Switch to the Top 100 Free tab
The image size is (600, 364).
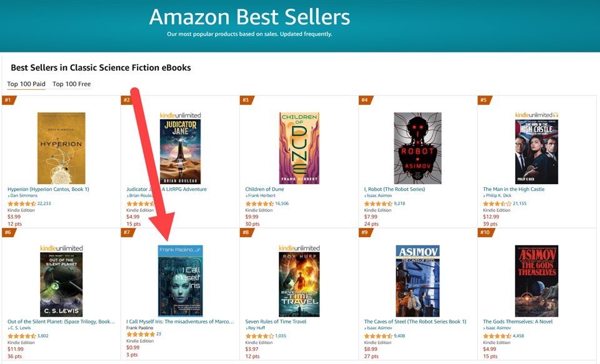(72, 84)
